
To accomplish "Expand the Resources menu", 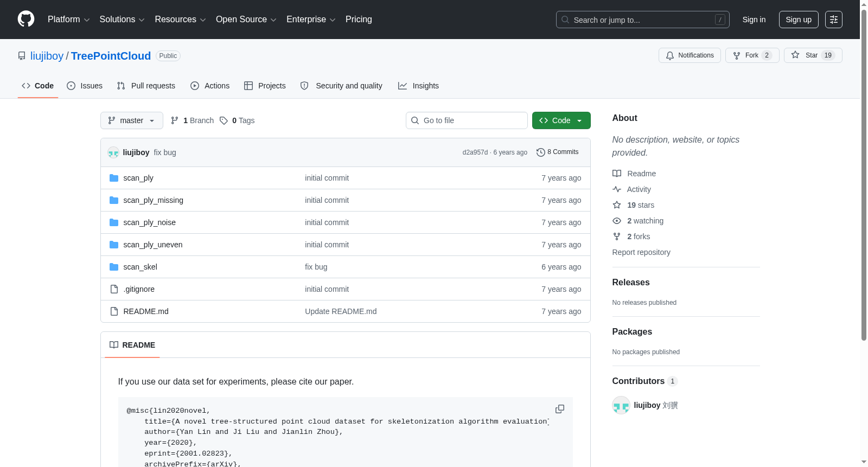I will (180, 20).
